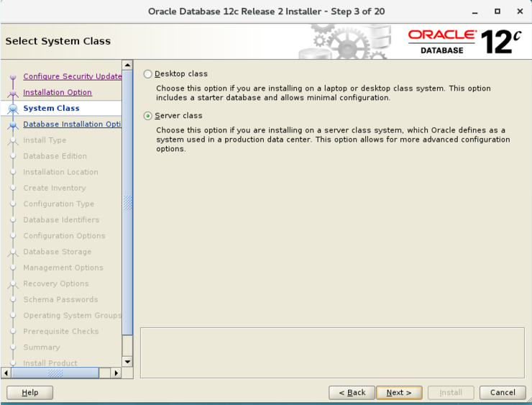Cancel the Oracle installer
Screen dimensions: 532x405
(x=503, y=393)
